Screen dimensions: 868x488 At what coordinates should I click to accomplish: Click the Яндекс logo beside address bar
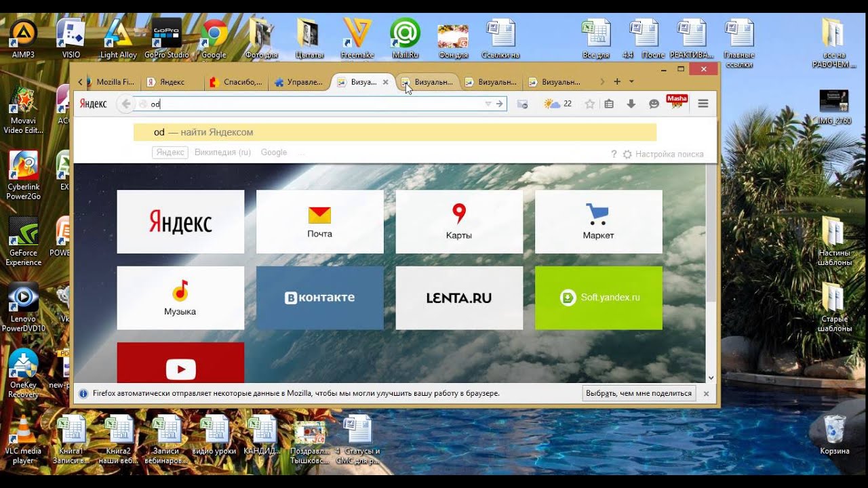click(93, 104)
